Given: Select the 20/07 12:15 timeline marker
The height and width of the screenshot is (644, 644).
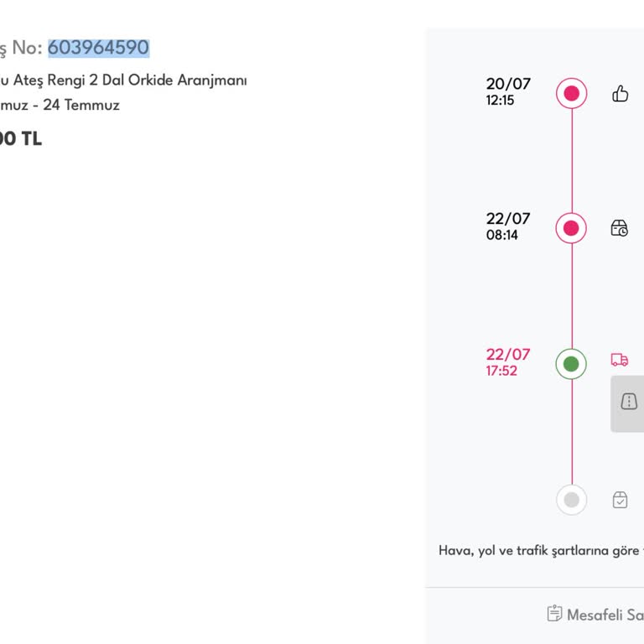Looking at the screenshot, I should click(x=572, y=93).
